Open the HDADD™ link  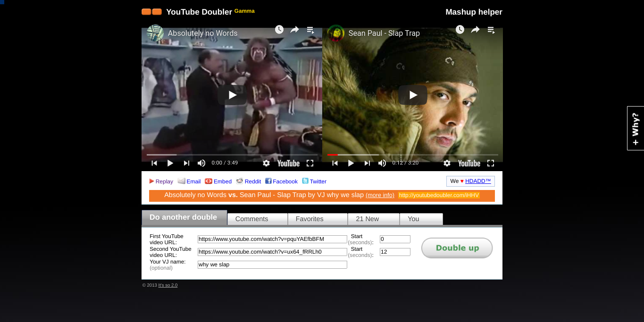pos(478,181)
